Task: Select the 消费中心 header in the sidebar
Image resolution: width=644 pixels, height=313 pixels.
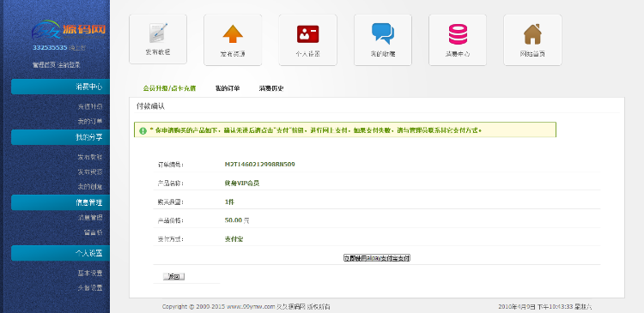Action: click(x=60, y=87)
